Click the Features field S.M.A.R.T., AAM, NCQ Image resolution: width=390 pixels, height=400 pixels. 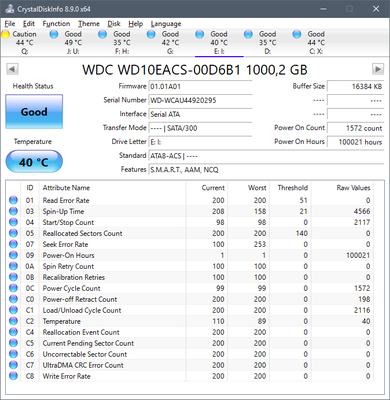click(x=266, y=170)
